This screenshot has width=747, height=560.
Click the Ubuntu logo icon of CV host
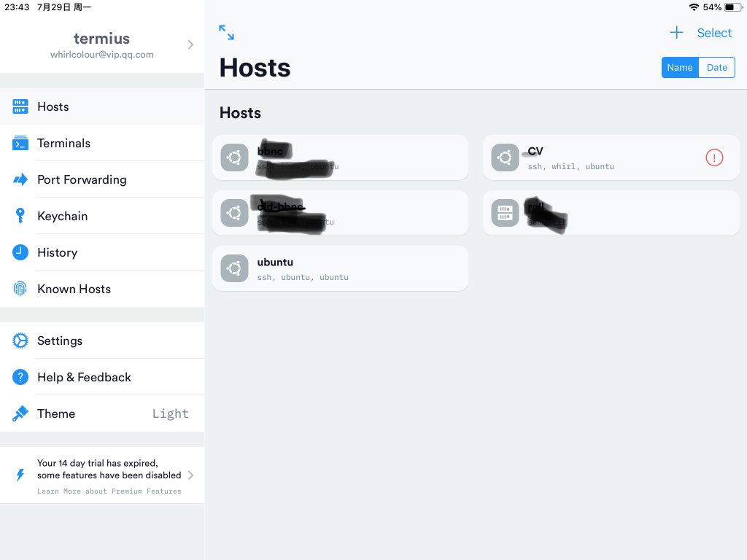pyautogui.click(x=505, y=157)
